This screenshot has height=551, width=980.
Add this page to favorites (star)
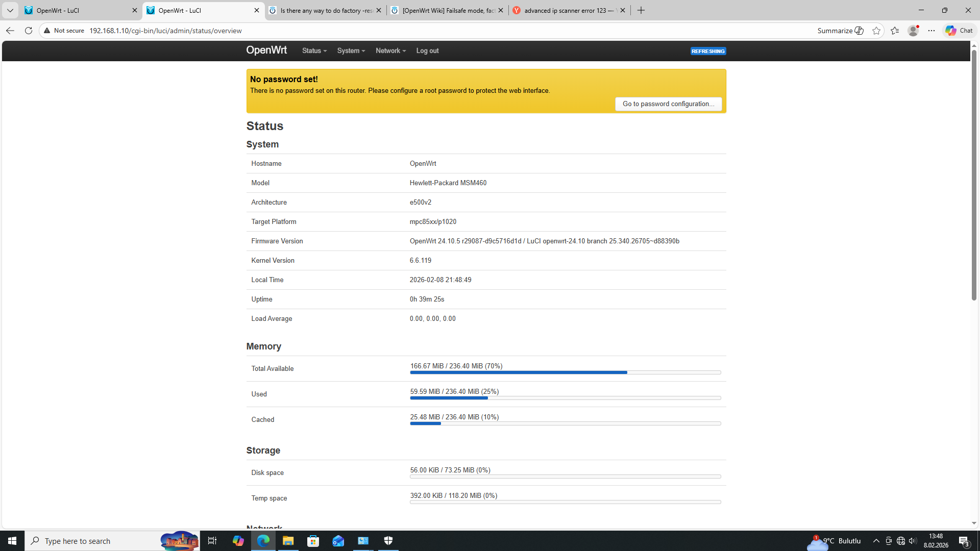pos(876,31)
